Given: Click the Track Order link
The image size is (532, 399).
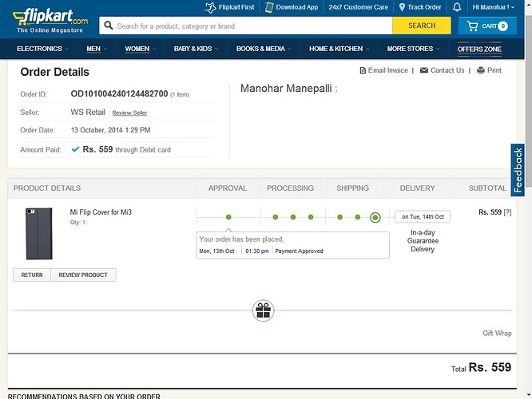Looking at the screenshot, I should point(424,7).
